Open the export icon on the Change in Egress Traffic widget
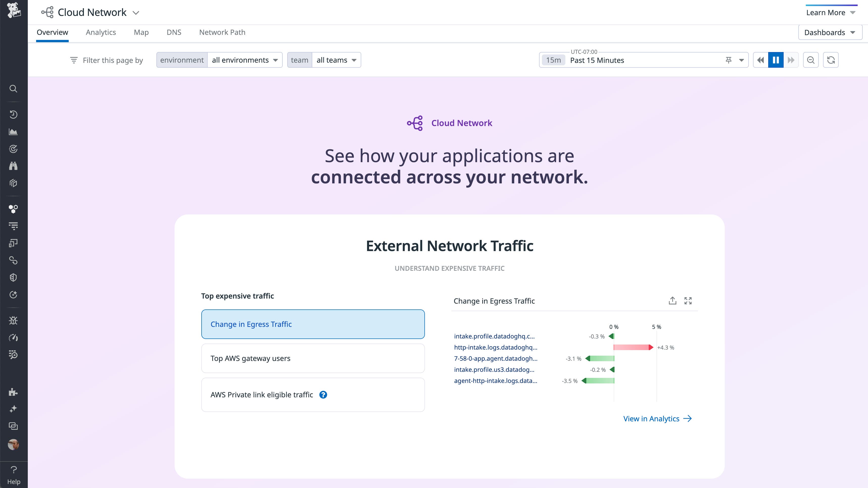This screenshot has height=488, width=868. pos(672,301)
